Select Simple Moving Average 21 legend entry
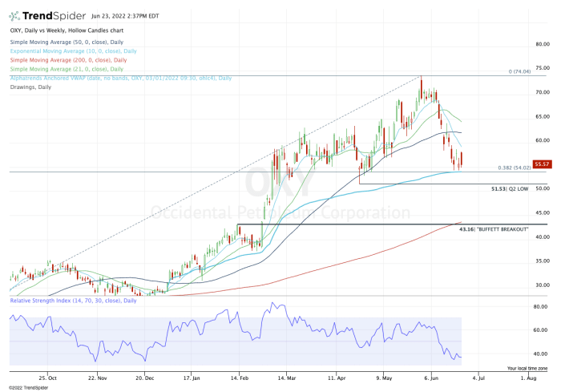The image size is (561, 392). 67,69
